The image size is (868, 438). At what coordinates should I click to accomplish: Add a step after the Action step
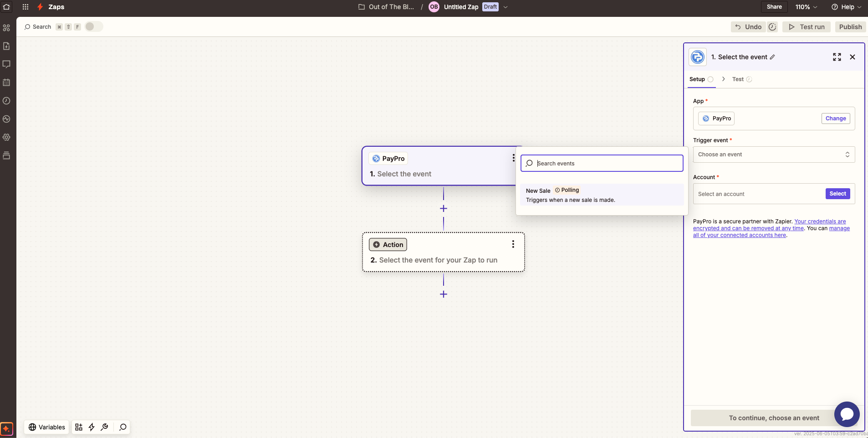pos(444,294)
